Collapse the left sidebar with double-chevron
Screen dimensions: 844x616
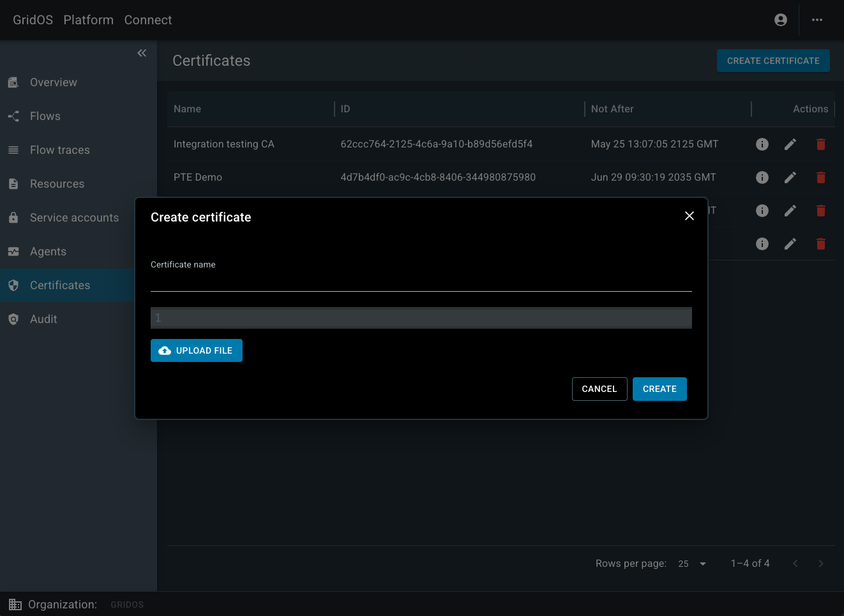tap(141, 53)
